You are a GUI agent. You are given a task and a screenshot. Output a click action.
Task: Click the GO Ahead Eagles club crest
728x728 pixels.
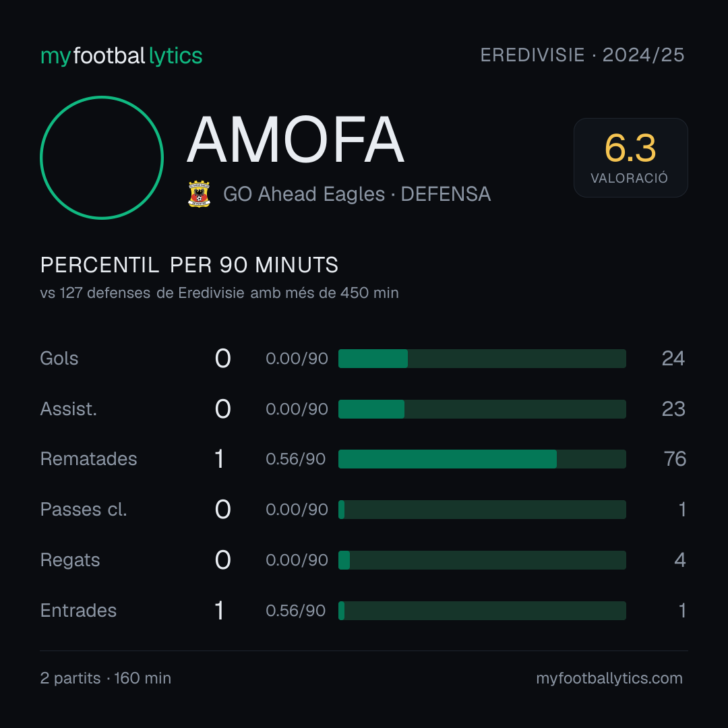tap(199, 194)
